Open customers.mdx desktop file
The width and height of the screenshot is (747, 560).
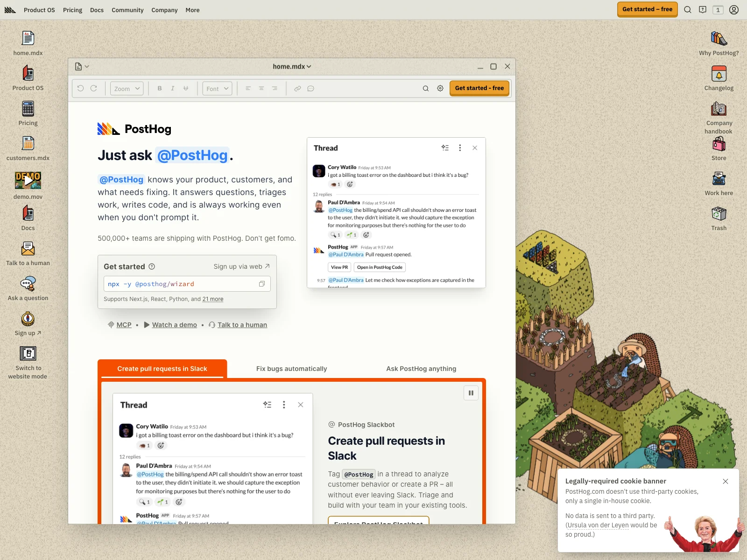28,148
